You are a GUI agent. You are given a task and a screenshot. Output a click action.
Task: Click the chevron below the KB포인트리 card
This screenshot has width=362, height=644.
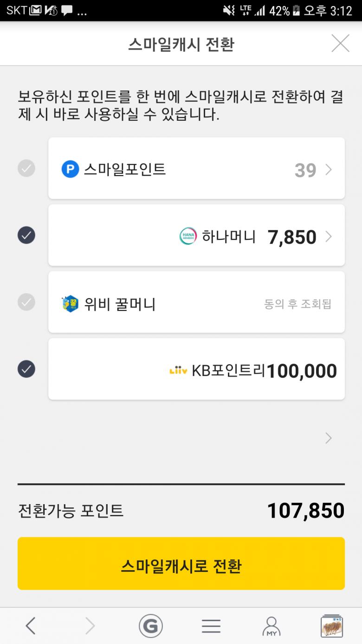tap(329, 438)
